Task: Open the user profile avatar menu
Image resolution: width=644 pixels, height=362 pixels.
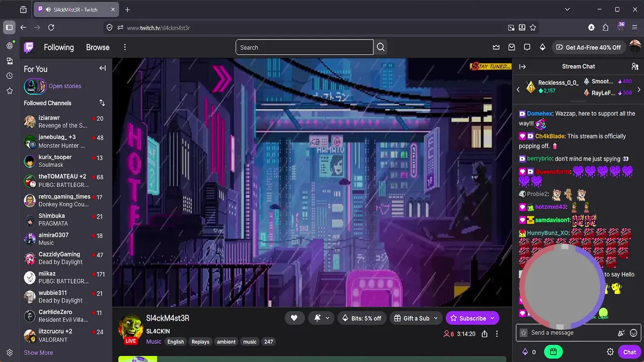Action: pos(635,47)
